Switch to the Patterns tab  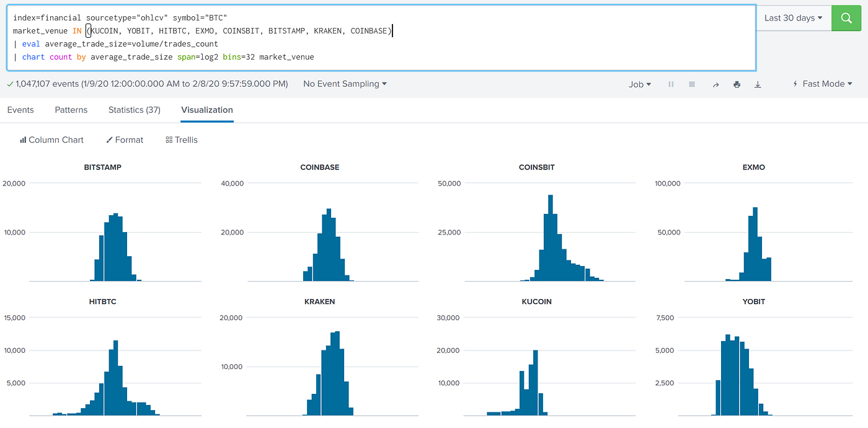coord(71,110)
